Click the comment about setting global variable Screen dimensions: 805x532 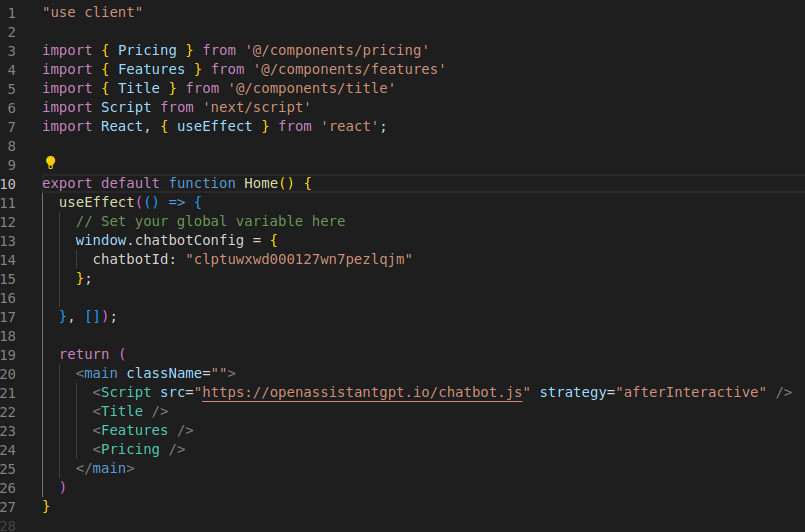pyautogui.click(x=210, y=221)
